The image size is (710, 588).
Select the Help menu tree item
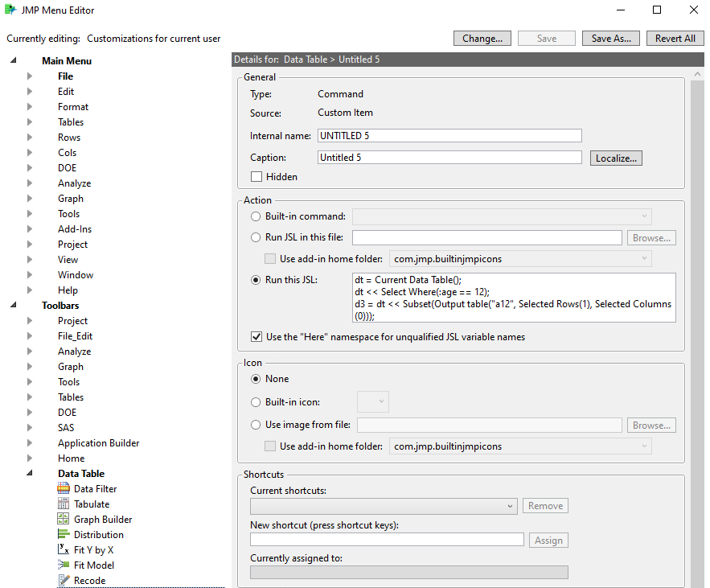(68, 290)
